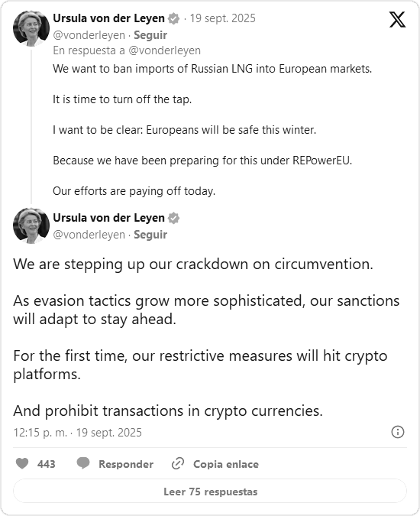Click the verified badge on lower tweet

coord(173,218)
